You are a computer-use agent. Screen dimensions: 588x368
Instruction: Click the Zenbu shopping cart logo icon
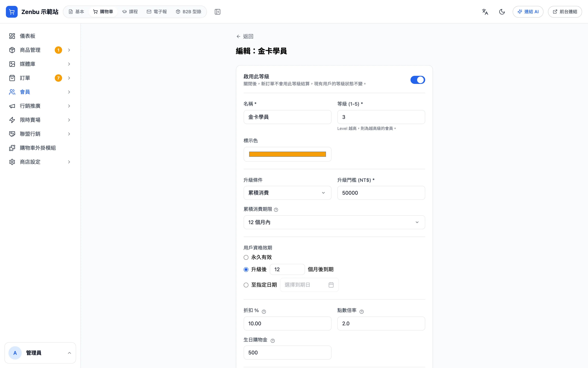[x=12, y=12]
